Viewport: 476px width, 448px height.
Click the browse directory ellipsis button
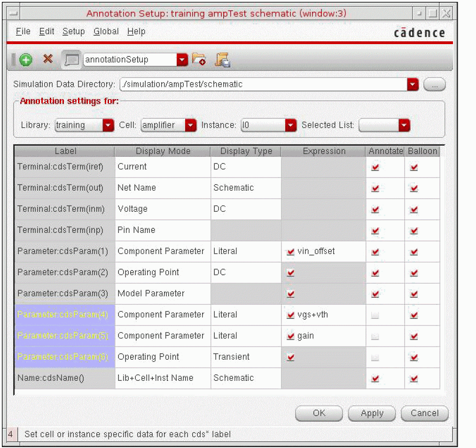coord(434,85)
